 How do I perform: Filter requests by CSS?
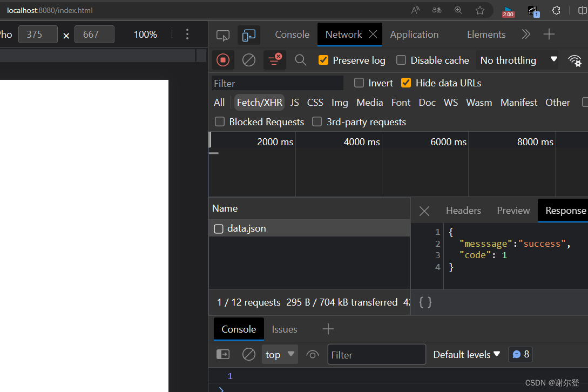315,103
